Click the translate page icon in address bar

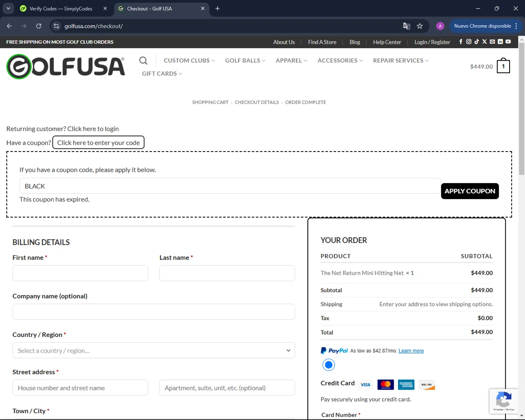[406, 26]
